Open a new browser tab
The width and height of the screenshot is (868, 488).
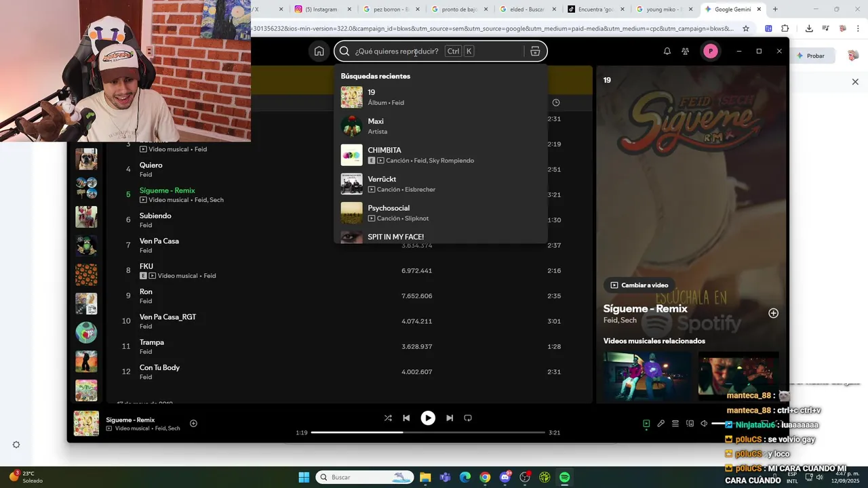(775, 9)
